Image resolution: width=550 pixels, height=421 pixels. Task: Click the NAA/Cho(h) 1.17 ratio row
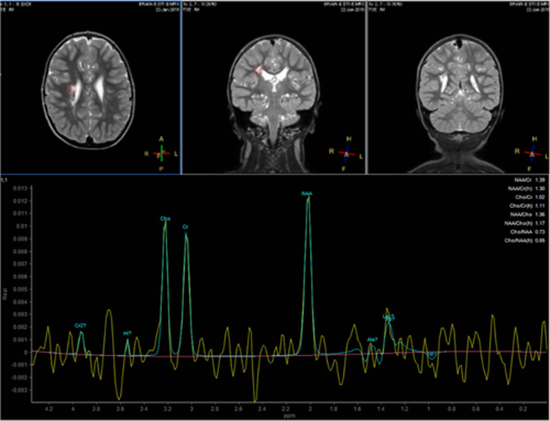pos(525,223)
